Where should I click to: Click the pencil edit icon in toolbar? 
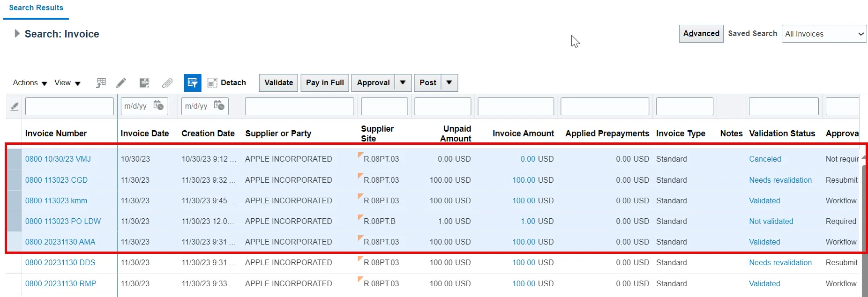click(121, 83)
